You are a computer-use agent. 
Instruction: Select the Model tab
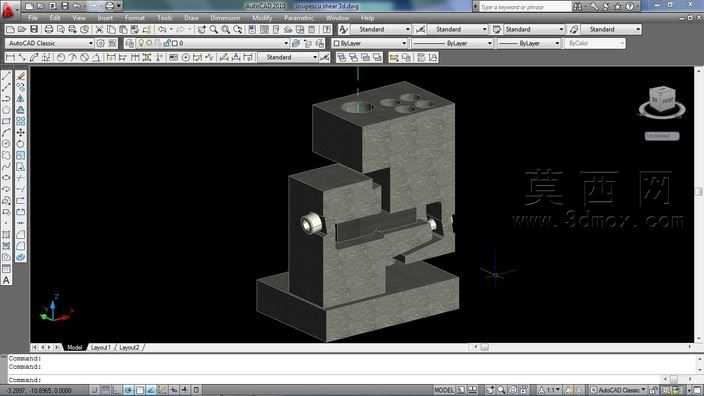(75, 348)
